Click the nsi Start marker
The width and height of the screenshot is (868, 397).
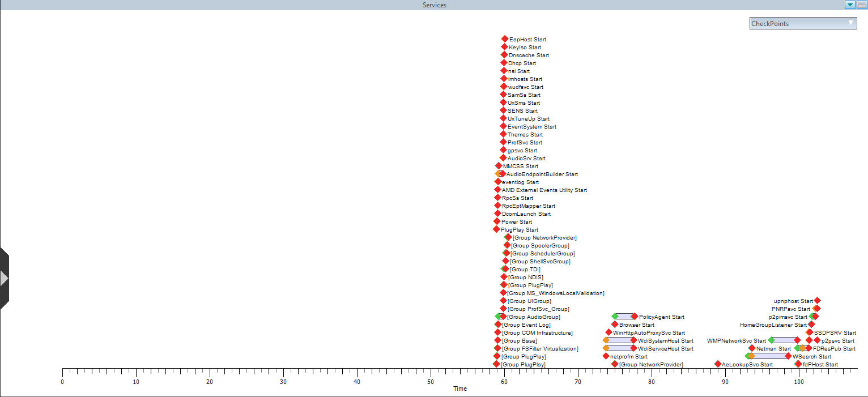[504, 71]
